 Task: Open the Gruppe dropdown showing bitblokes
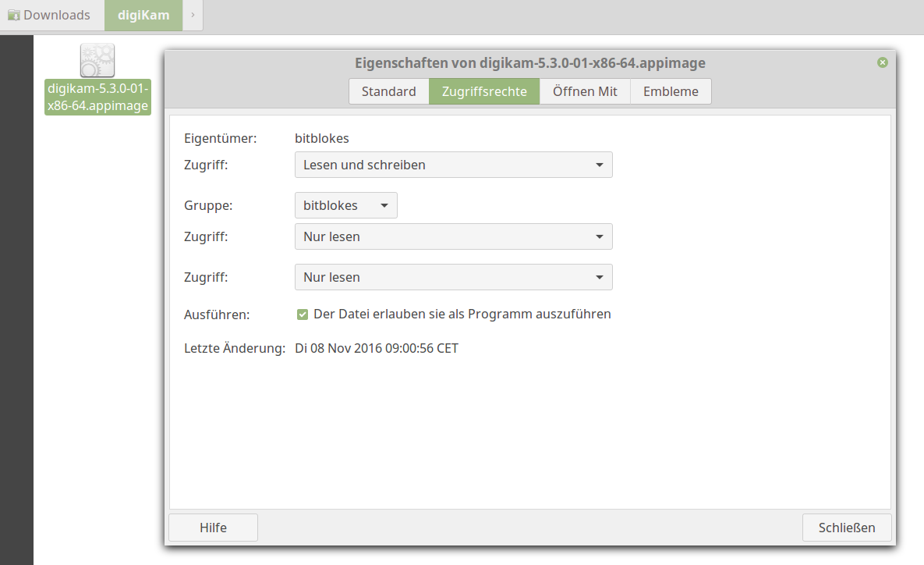[x=346, y=205]
